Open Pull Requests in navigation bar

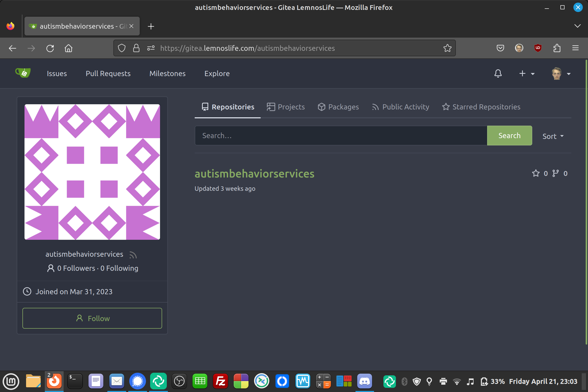tap(108, 73)
